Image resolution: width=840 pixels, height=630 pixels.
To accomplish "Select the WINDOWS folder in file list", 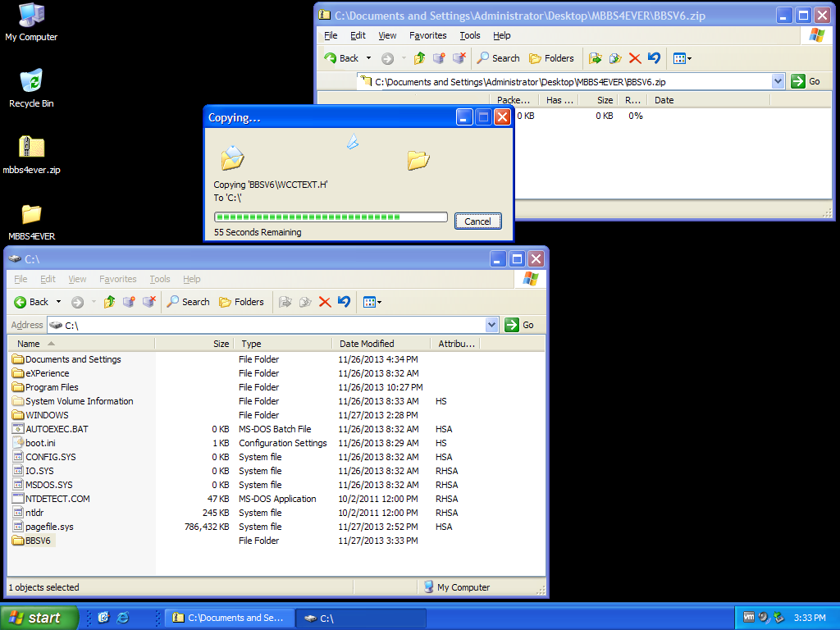I will 47,415.
